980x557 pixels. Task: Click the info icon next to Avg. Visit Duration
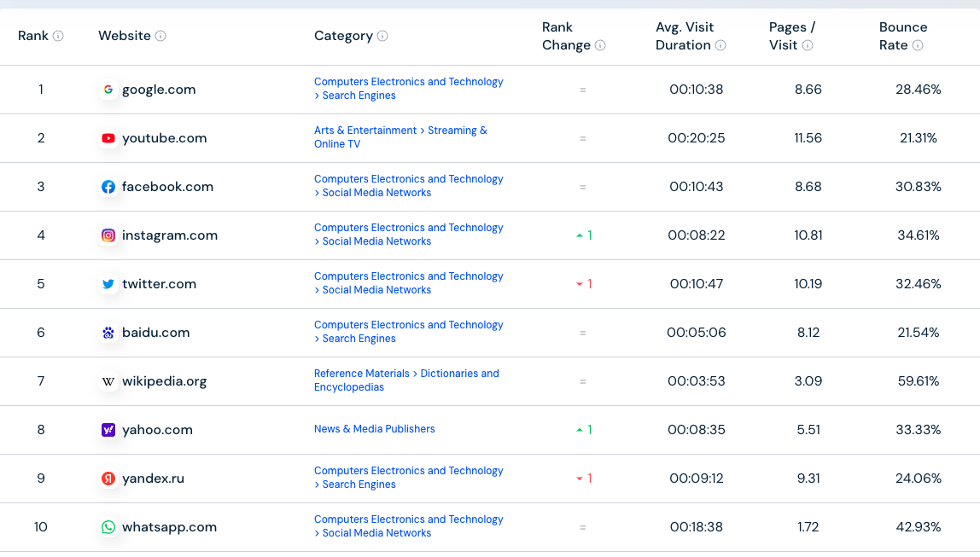pyautogui.click(x=720, y=45)
